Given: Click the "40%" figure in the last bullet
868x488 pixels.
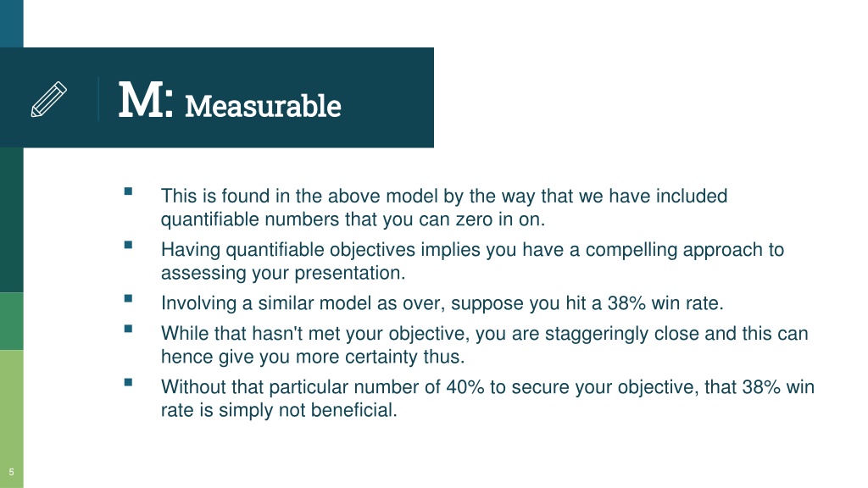Looking at the screenshot, I should (x=465, y=386).
